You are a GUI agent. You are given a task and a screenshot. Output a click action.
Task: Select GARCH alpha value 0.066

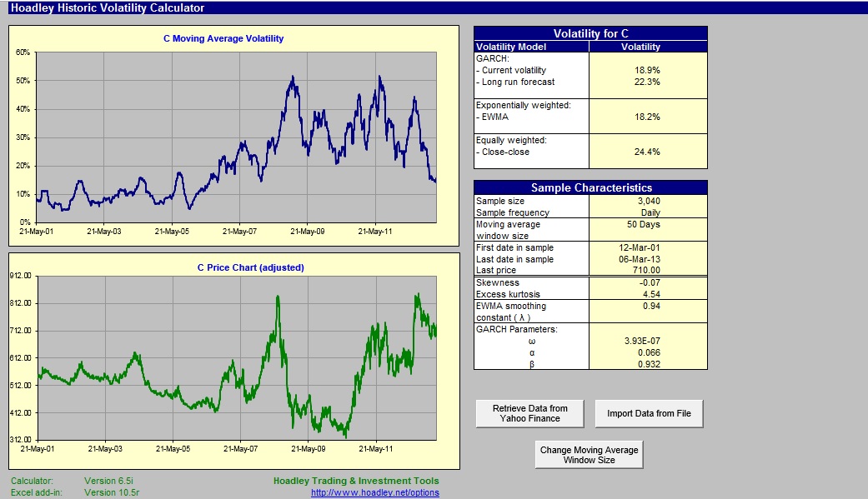(649, 352)
